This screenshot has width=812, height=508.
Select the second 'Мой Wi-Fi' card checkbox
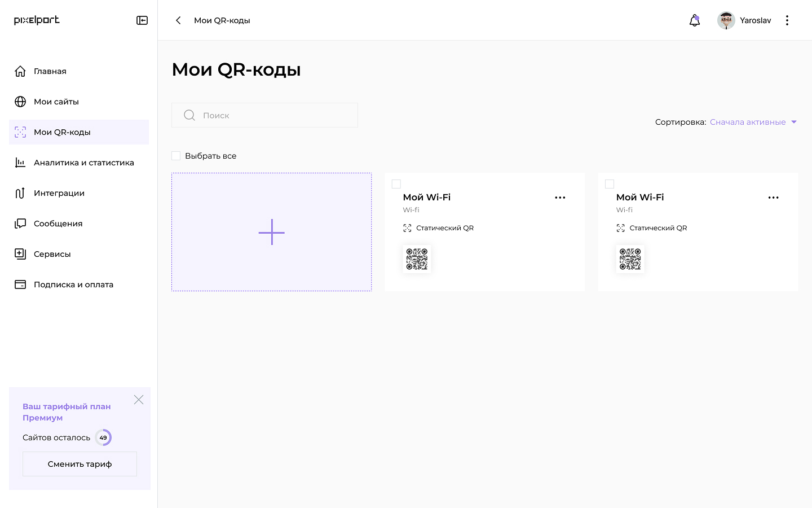point(610,184)
